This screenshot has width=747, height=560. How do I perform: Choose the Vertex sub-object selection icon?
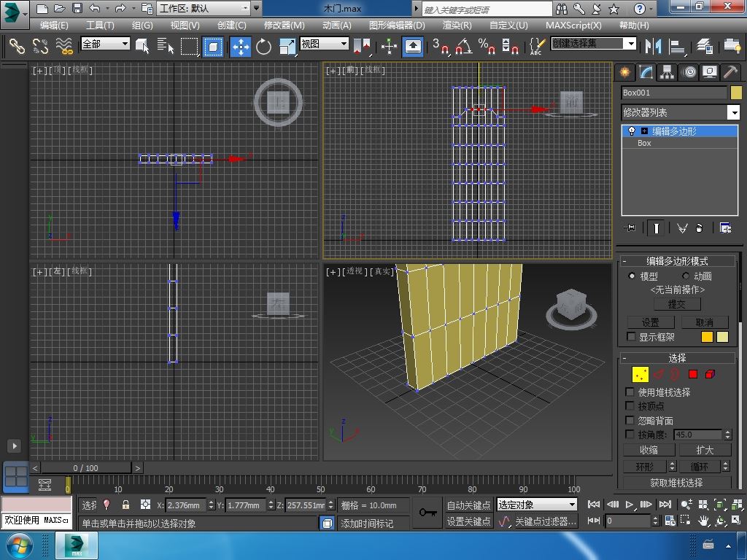pyautogui.click(x=640, y=375)
